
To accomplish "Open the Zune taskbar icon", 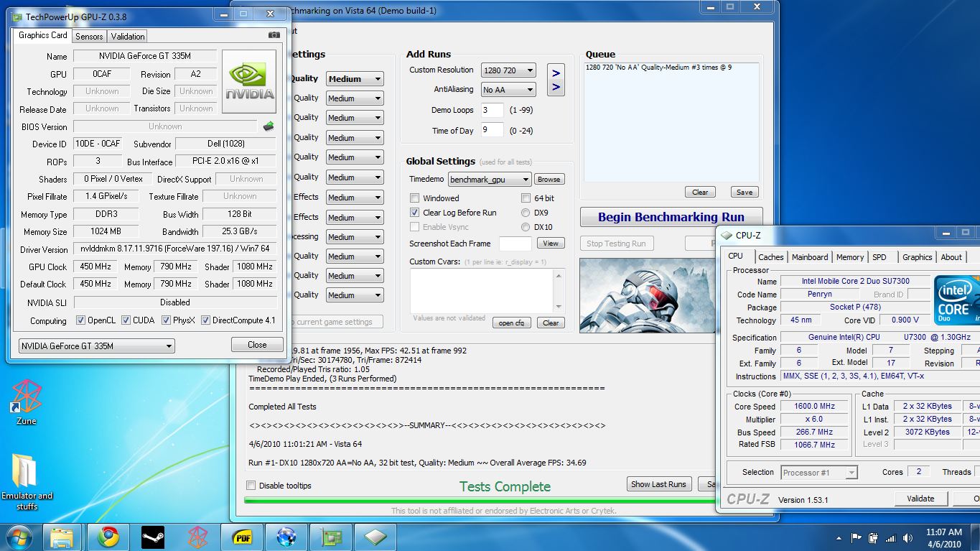I will coord(197,537).
